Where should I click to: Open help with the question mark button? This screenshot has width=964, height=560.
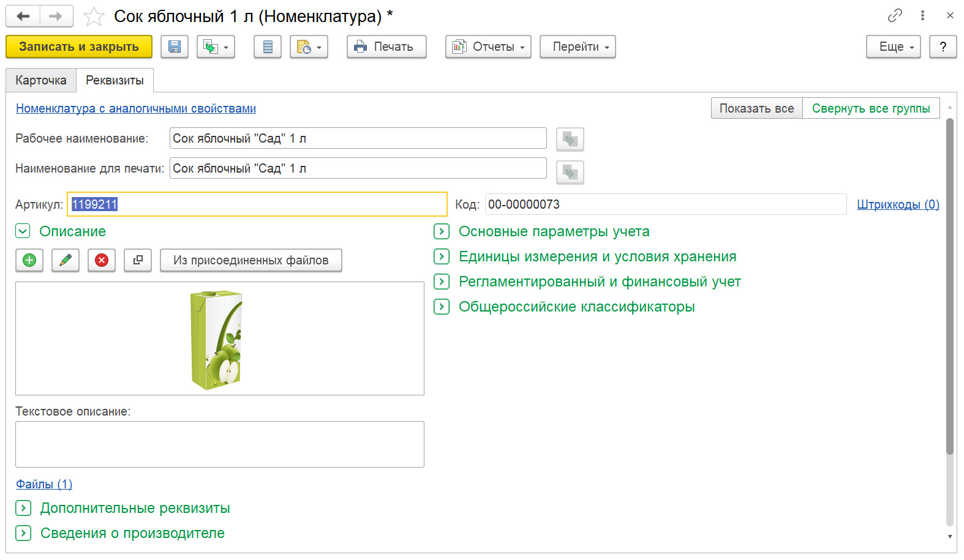(x=943, y=47)
